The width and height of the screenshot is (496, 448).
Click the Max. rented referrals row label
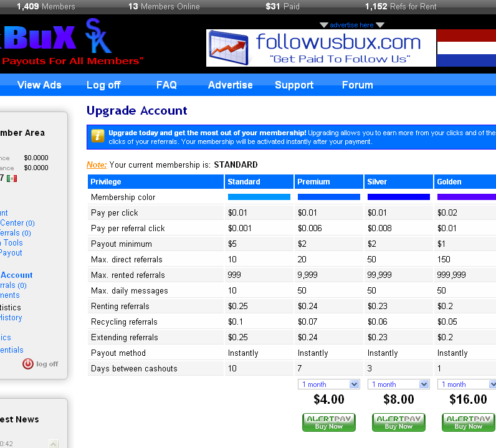[128, 275]
